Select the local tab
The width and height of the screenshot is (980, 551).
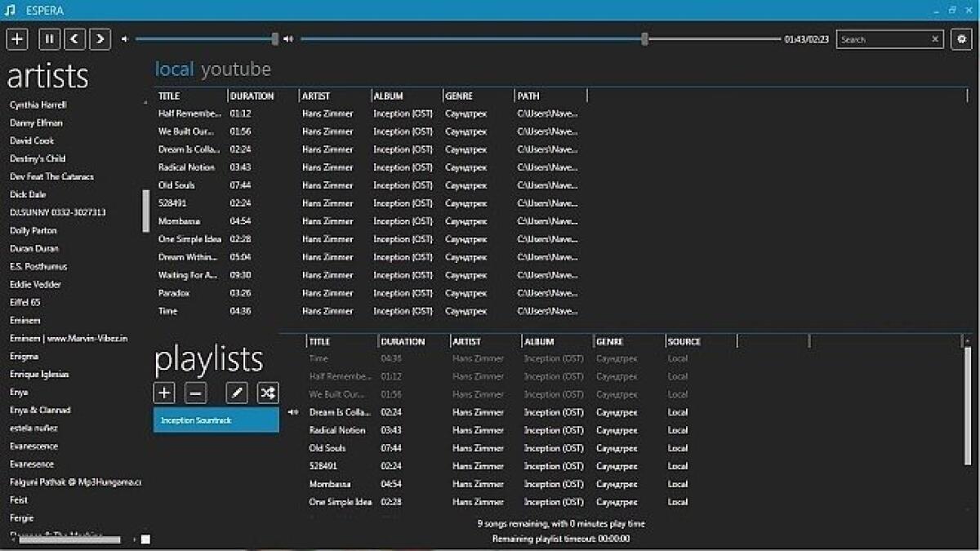point(175,69)
